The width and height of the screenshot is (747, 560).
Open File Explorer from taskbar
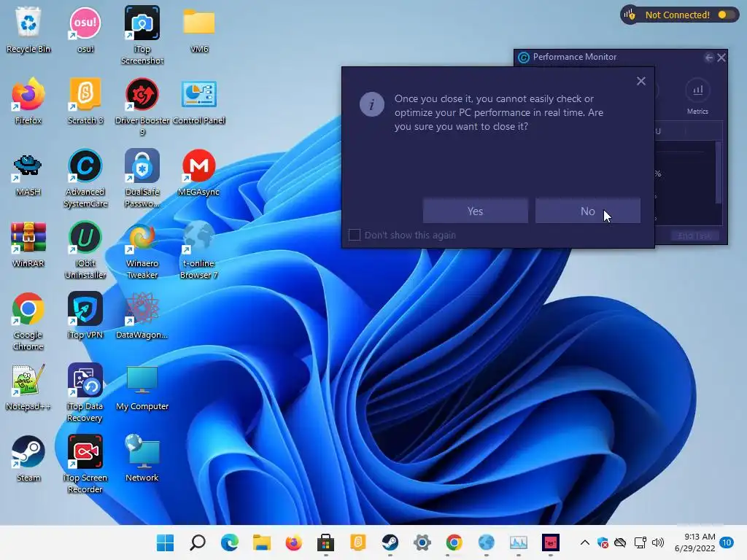pos(262,542)
